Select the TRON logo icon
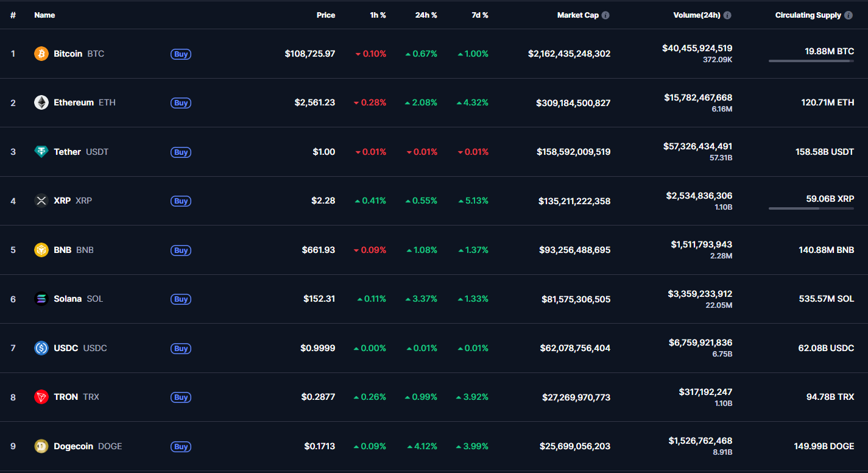This screenshot has height=473, width=868. click(x=41, y=397)
